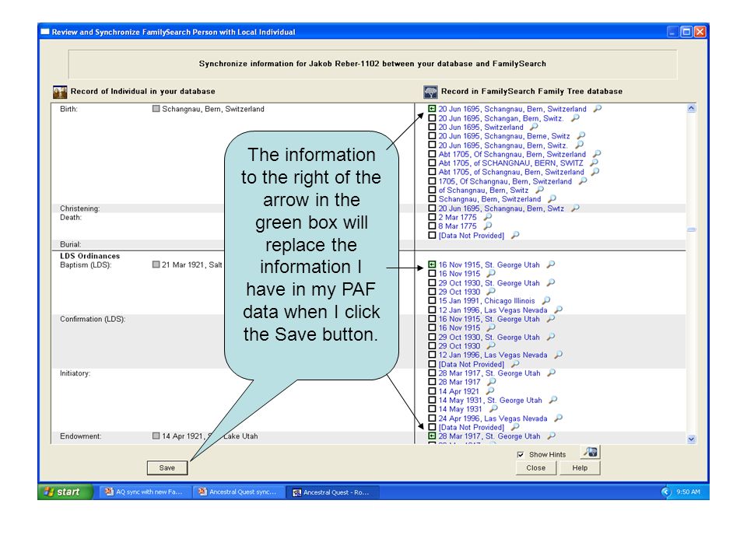The width and height of the screenshot is (747, 560).
Task: Click magnifier next to 'Schangnau, Bern, Switzerland' FamilySearch entry
Action: 552,198
